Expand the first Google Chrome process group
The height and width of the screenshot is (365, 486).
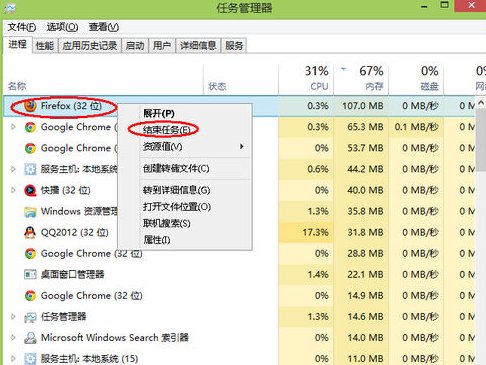pos(13,127)
